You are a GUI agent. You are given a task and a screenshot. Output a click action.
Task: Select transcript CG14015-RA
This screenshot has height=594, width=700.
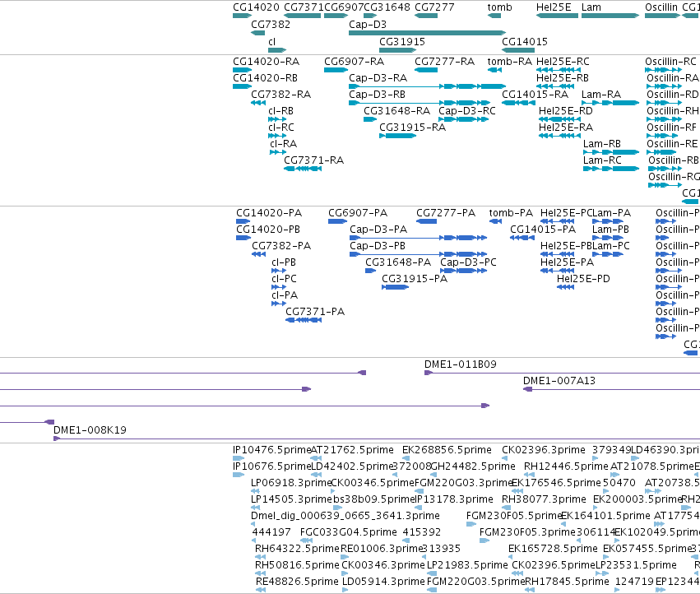518,103
